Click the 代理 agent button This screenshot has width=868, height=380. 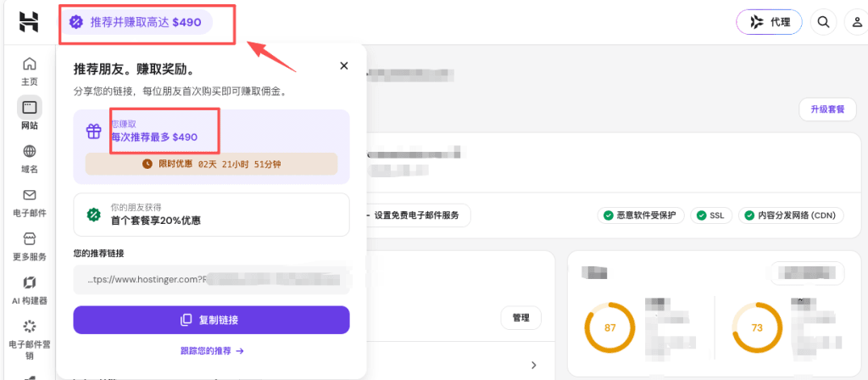click(769, 22)
